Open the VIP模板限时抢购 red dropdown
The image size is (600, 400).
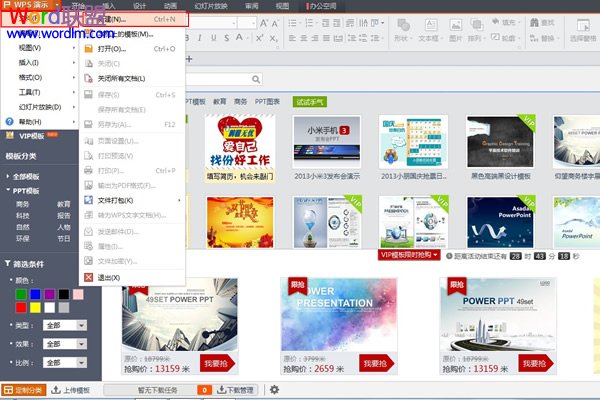point(409,255)
